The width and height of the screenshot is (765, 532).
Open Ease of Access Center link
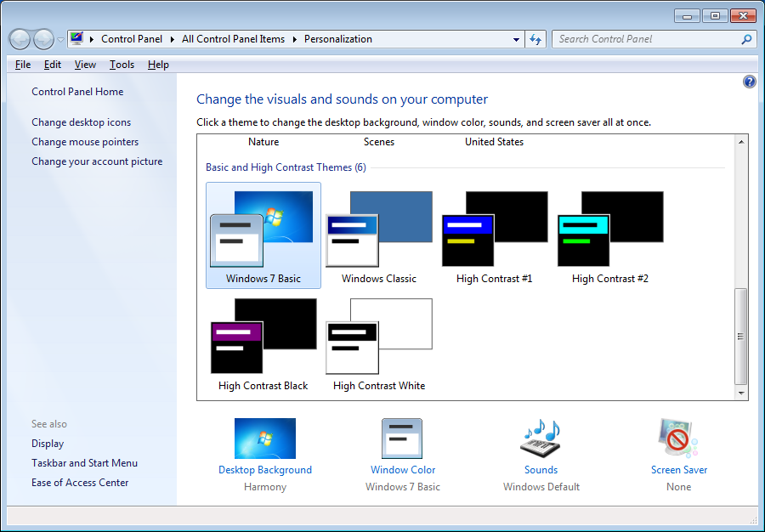point(80,483)
